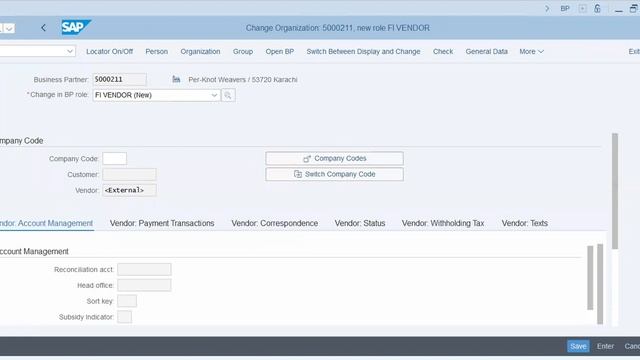Image resolution: width=640 pixels, height=360 pixels.
Task: Click the Head office field
Action: (144, 285)
